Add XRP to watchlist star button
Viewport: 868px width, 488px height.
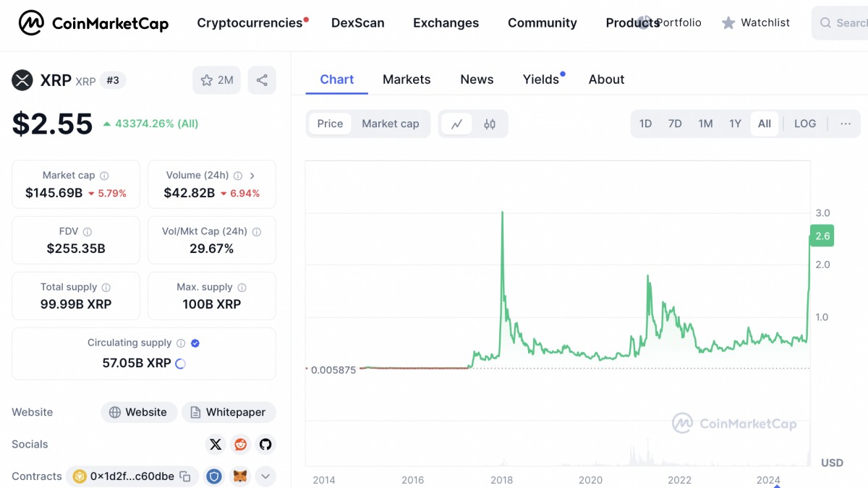pos(216,80)
